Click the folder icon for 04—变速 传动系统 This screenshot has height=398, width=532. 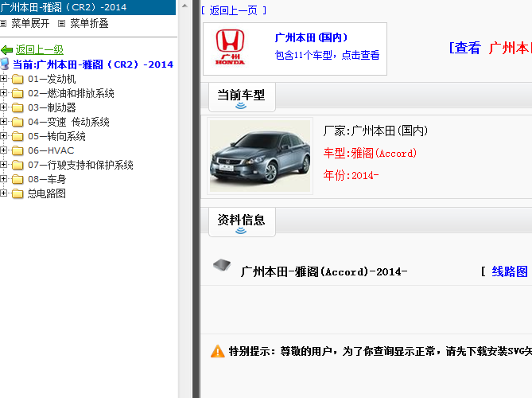17,122
